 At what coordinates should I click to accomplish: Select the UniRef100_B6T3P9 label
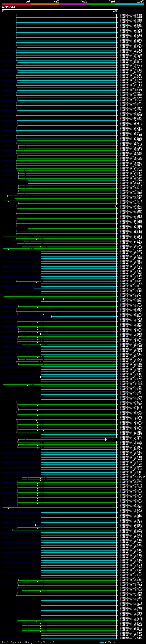click(x=131, y=82)
